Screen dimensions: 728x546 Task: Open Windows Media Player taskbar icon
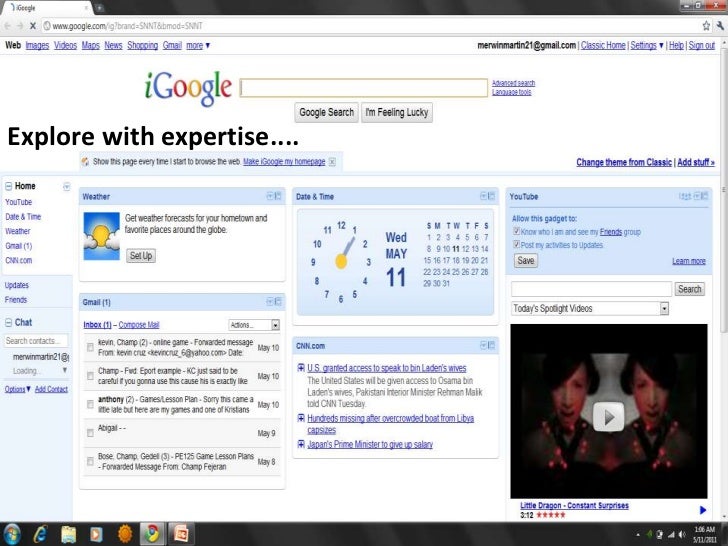(x=96, y=534)
